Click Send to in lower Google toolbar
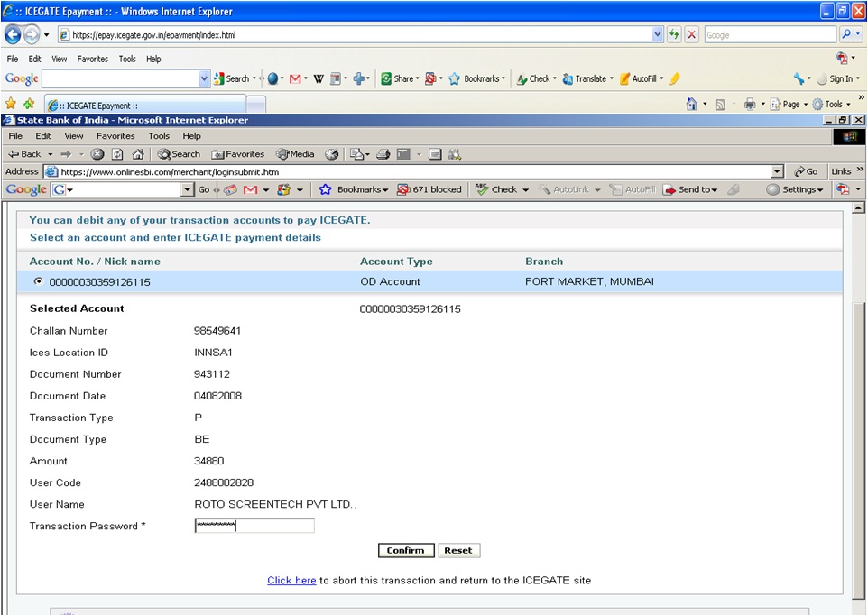 coord(691,189)
